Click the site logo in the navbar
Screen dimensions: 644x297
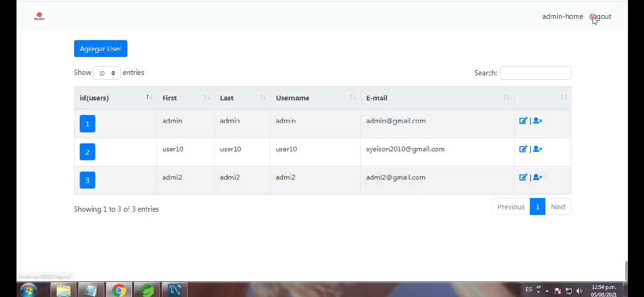39,16
